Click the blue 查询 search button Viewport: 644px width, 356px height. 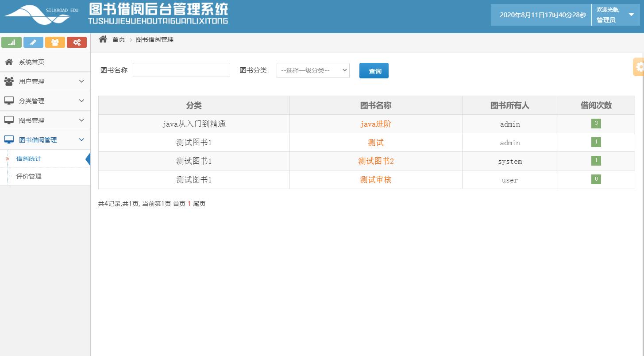pos(374,70)
